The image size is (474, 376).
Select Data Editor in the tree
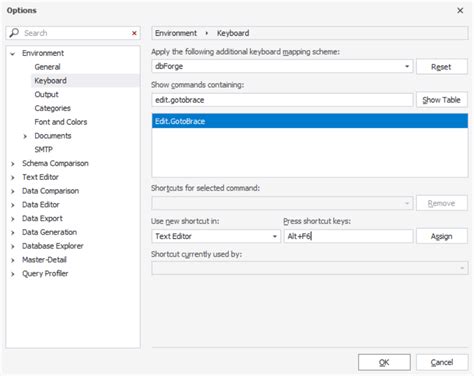click(41, 205)
